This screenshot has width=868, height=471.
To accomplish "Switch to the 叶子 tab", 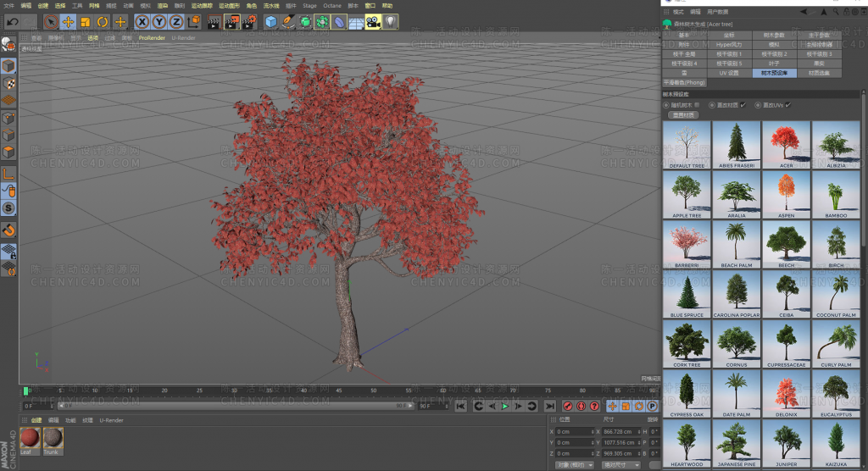I will point(774,63).
